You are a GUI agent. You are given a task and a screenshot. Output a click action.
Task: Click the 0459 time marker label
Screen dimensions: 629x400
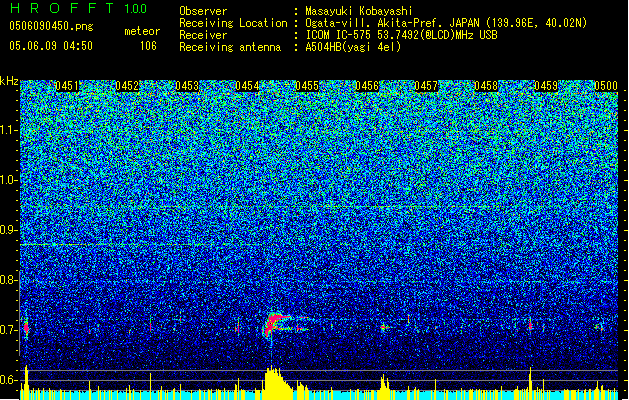pyautogui.click(x=546, y=86)
